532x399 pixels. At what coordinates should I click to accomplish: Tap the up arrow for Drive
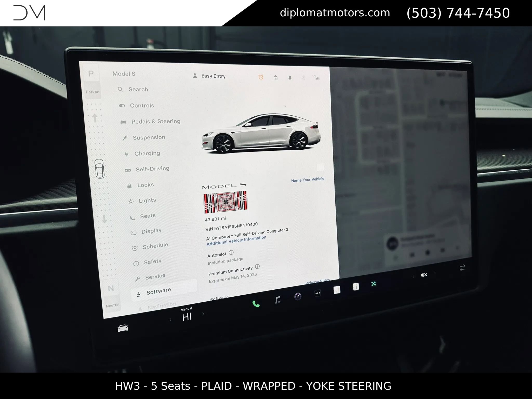tap(95, 118)
